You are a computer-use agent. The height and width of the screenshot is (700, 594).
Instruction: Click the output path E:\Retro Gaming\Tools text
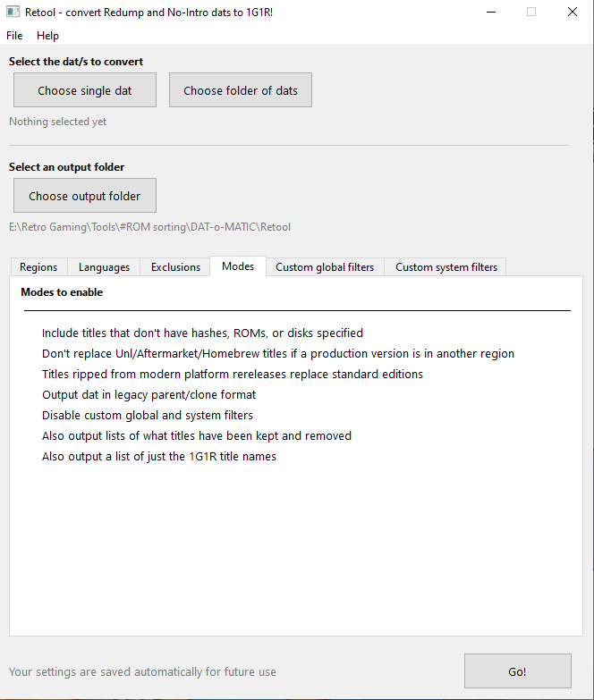click(x=149, y=227)
